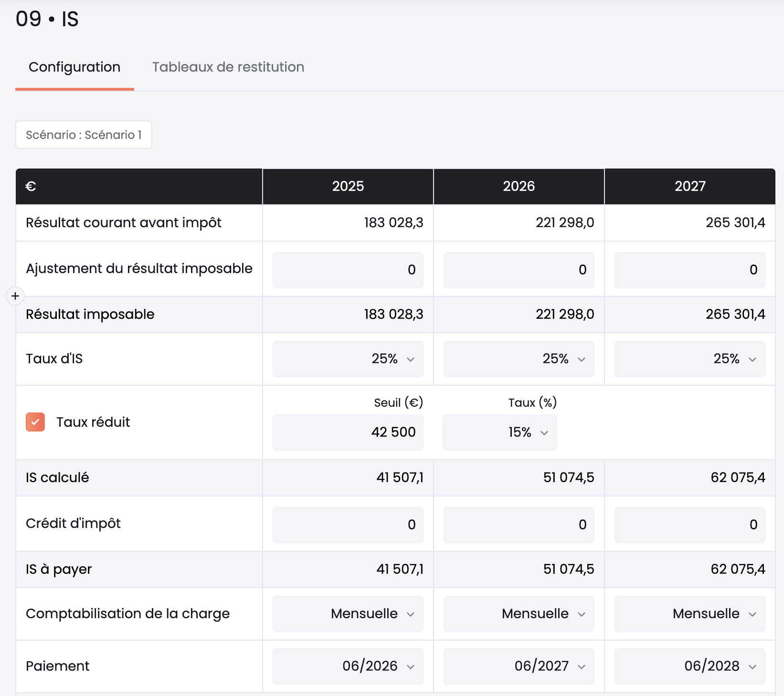Click the Scénario : Scénario 1 button
The width and height of the screenshot is (784, 696).
(x=84, y=135)
